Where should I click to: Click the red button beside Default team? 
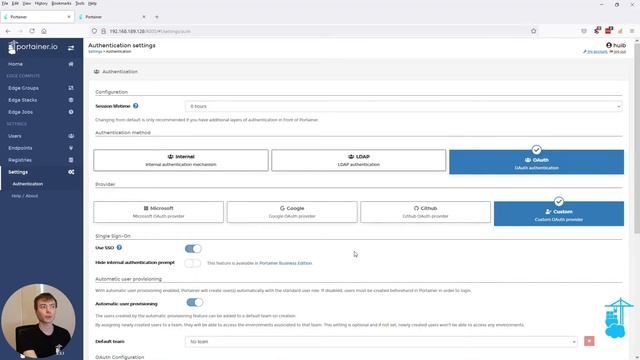[x=589, y=341]
